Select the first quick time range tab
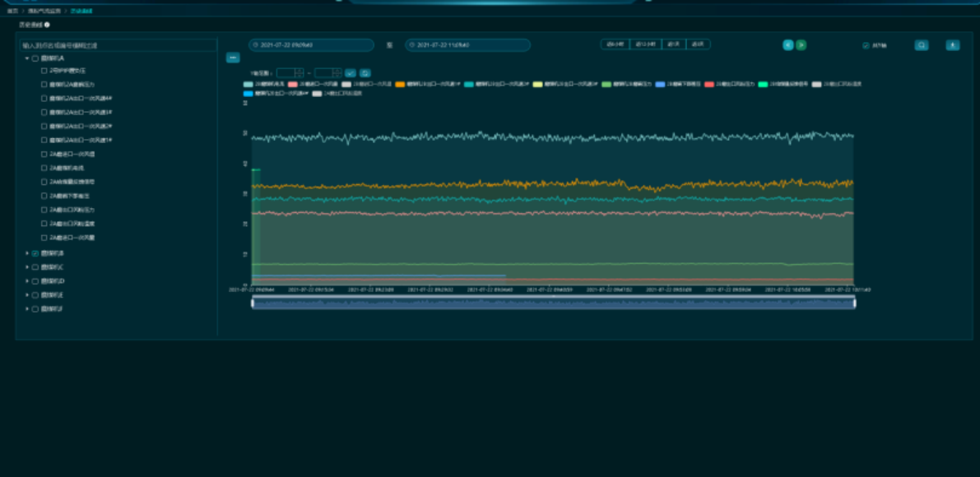Screen dimensions: 980x477 (614, 44)
